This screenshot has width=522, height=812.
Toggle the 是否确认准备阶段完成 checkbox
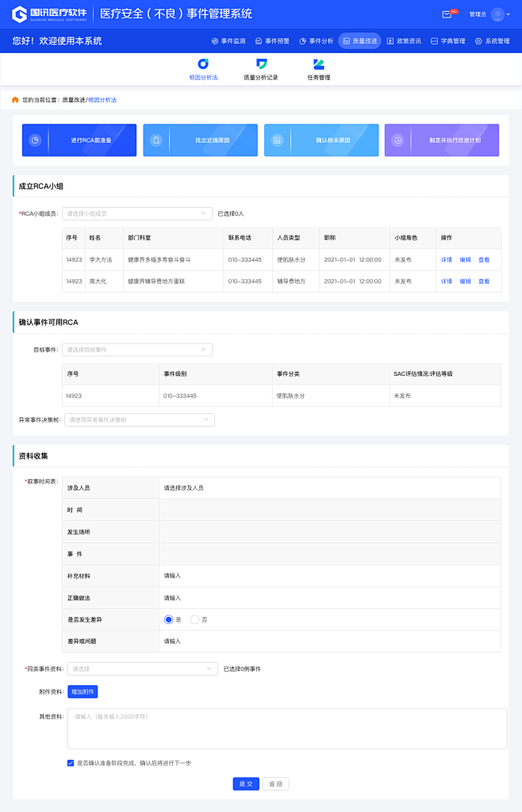pos(71,763)
